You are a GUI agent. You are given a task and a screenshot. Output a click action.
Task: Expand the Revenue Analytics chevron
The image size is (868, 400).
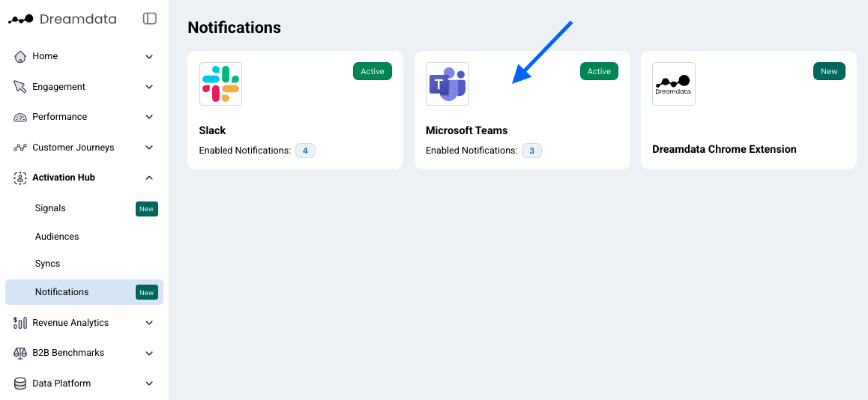pos(149,323)
